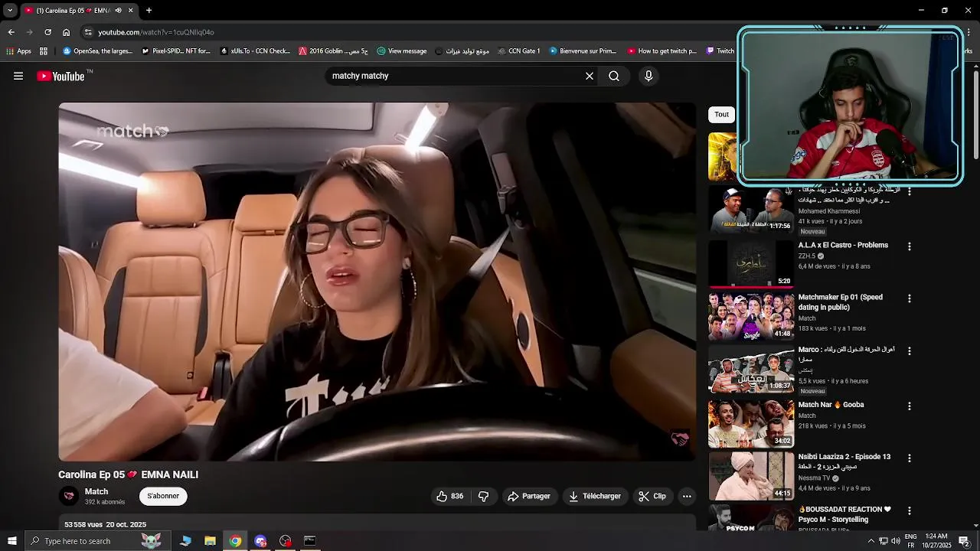The width and height of the screenshot is (980, 551).
Task: Click the page vertical scrollbar
Action: pos(975,115)
